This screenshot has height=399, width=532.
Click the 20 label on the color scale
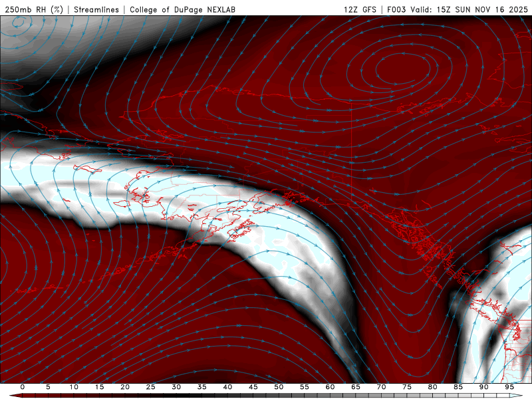coord(125,387)
